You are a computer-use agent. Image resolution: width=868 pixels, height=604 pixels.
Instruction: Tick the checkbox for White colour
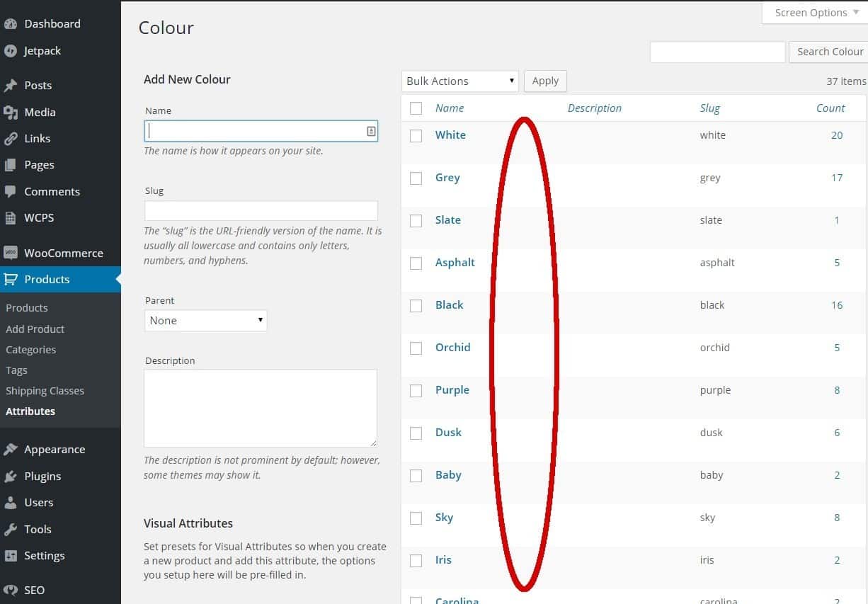point(416,135)
